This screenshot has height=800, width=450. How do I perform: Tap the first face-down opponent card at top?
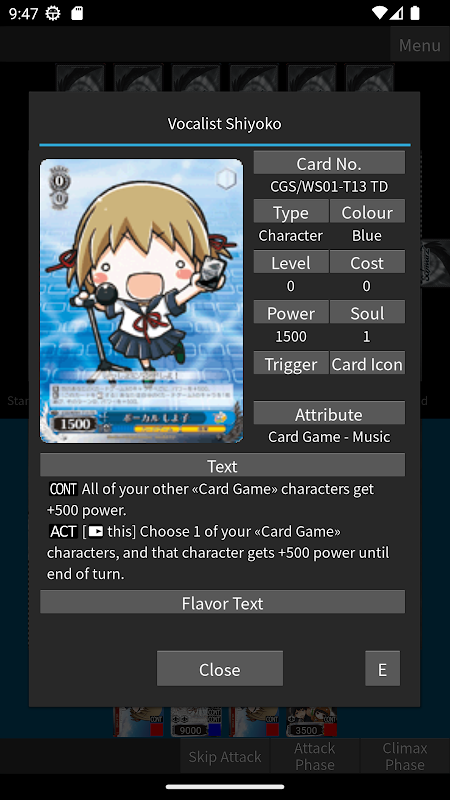tap(80, 78)
